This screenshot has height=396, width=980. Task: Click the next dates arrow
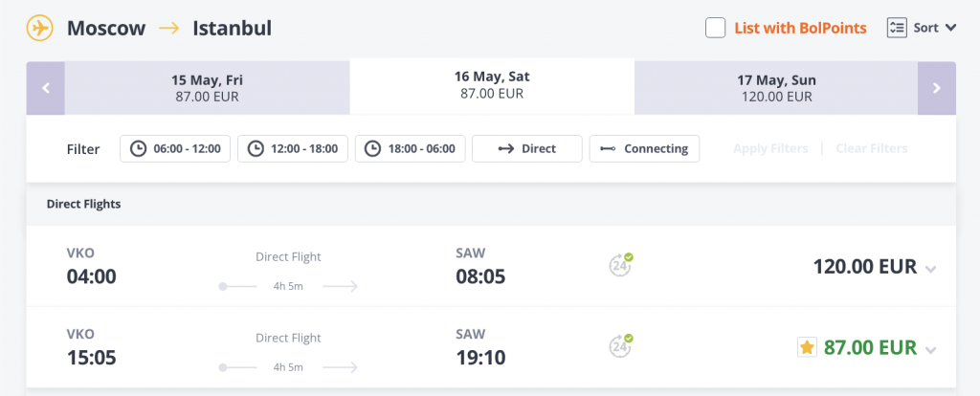coord(936,88)
